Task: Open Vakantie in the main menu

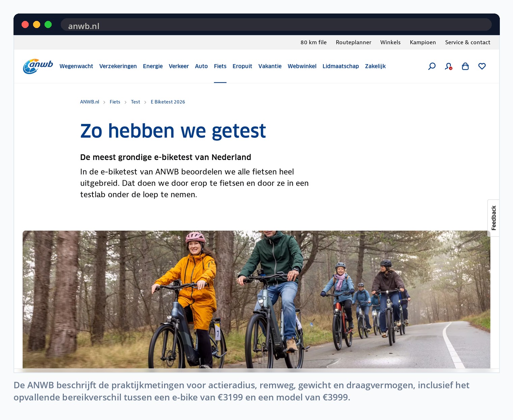Action: tap(270, 66)
